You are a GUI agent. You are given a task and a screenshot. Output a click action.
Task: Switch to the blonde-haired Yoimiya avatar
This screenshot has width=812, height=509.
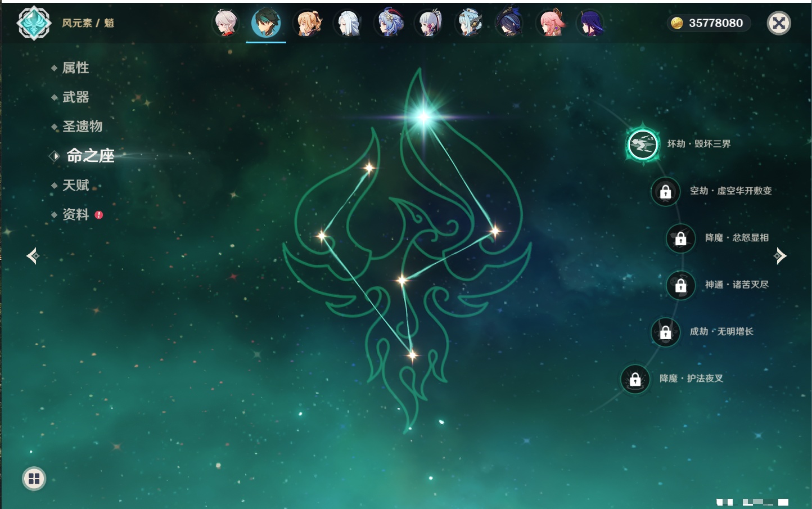(308, 23)
